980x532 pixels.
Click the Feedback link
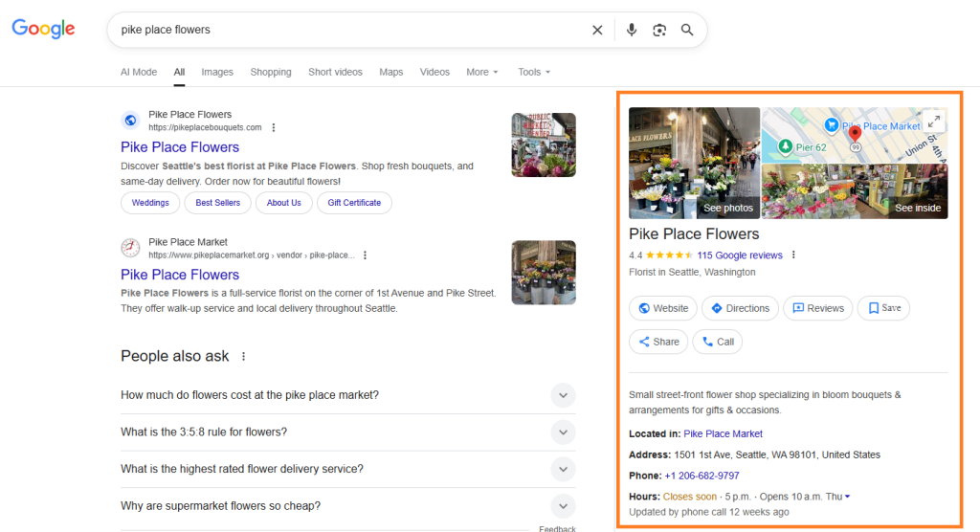[557, 528]
